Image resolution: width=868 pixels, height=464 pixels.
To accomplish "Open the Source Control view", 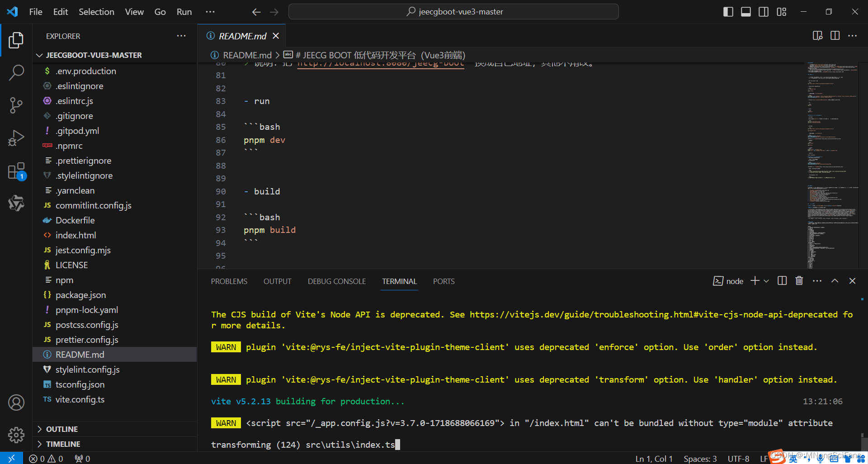I will 16,105.
